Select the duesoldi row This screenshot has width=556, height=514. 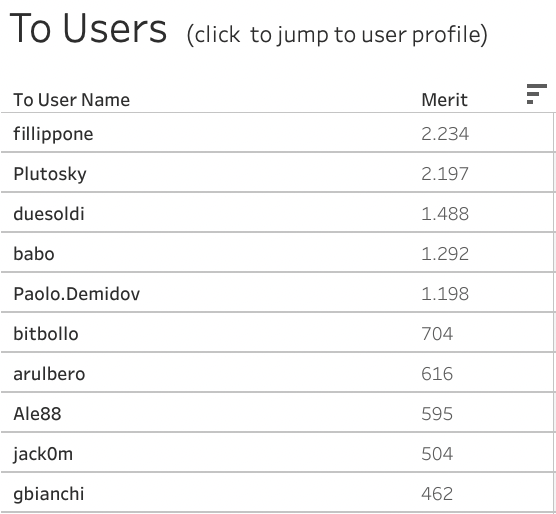coord(277,214)
